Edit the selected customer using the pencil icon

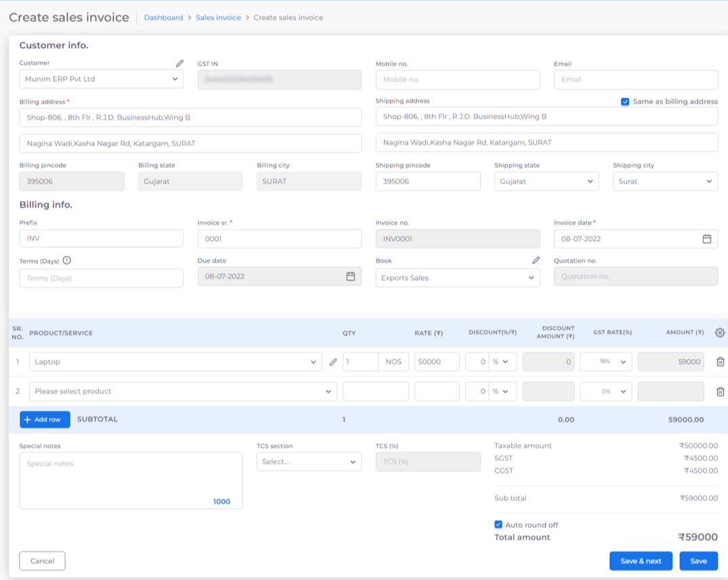tap(179, 63)
